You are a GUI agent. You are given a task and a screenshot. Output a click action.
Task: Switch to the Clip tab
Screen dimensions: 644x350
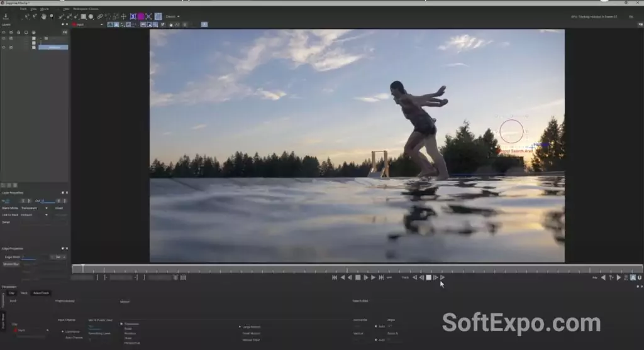(x=11, y=293)
